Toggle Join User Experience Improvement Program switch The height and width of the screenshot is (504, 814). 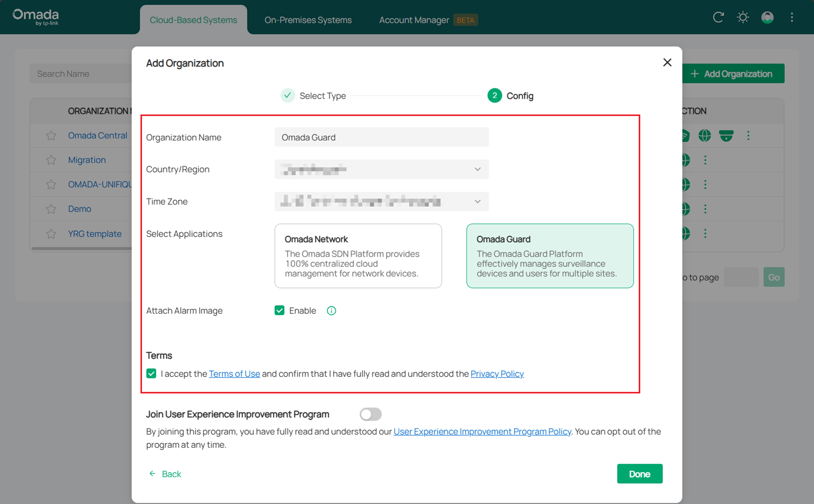pos(370,414)
